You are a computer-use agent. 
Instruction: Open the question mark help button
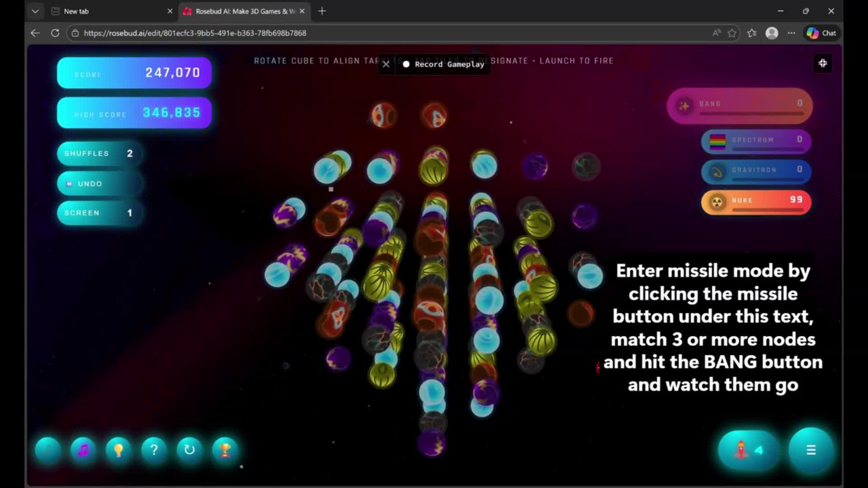(x=154, y=450)
